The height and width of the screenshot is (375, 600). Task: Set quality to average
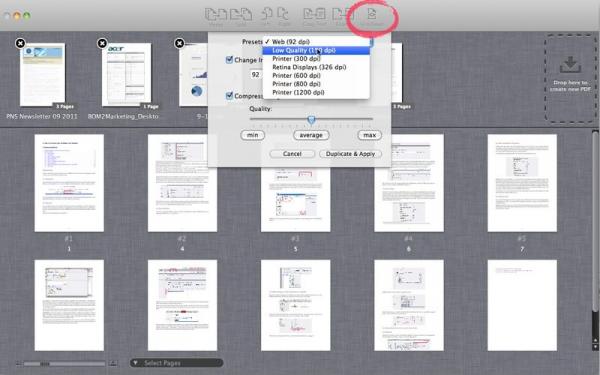(311, 135)
